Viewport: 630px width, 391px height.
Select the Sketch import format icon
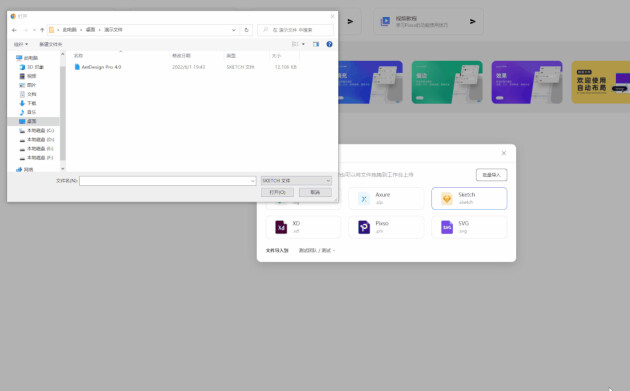tap(446, 199)
